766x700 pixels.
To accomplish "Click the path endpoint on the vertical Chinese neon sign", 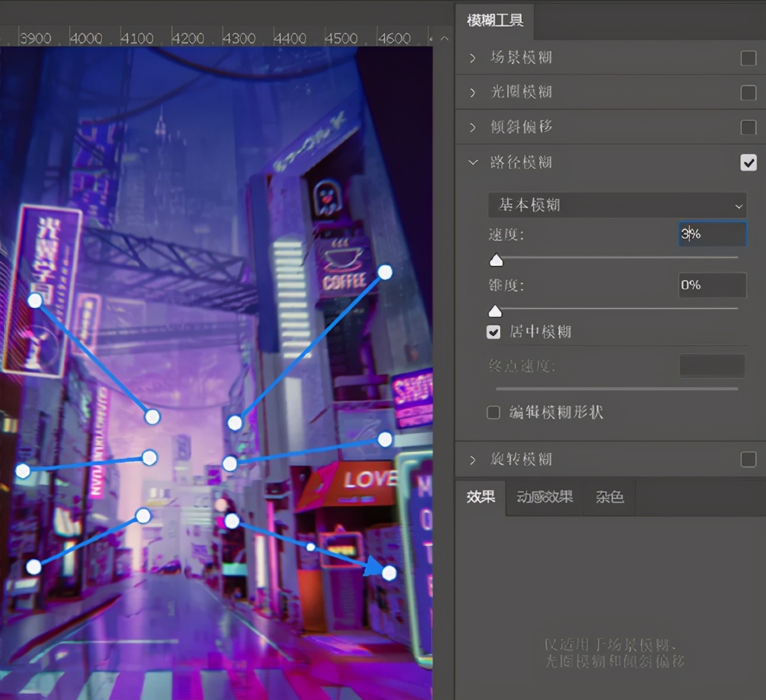I will click(35, 300).
